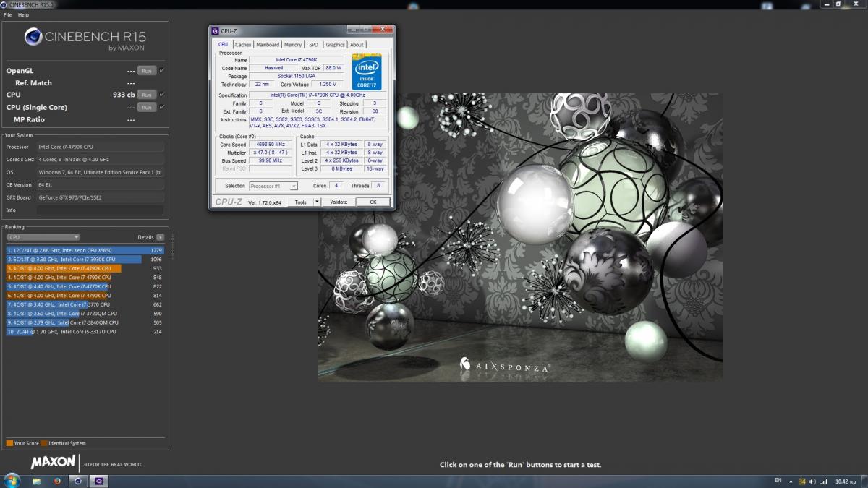Select the Intel Xeon X5650 ranking entry
The height and width of the screenshot is (488, 868).
tap(85, 250)
